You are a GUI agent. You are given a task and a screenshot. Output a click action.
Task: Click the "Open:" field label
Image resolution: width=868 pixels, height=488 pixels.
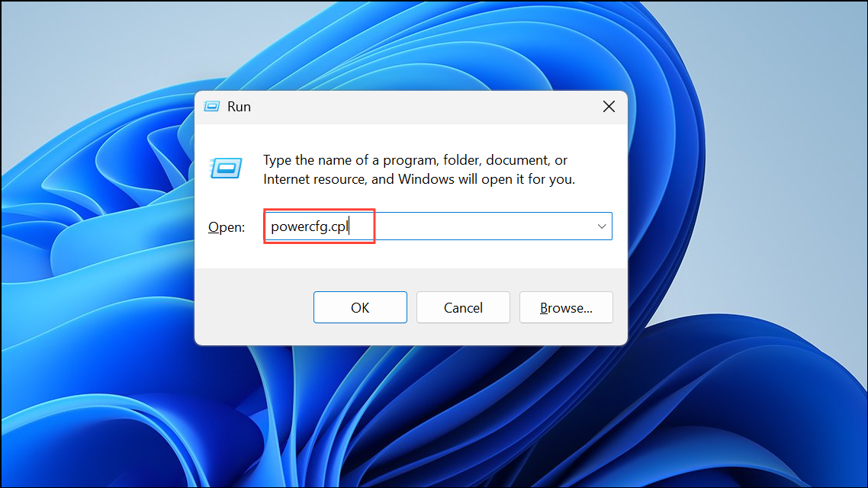(227, 227)
